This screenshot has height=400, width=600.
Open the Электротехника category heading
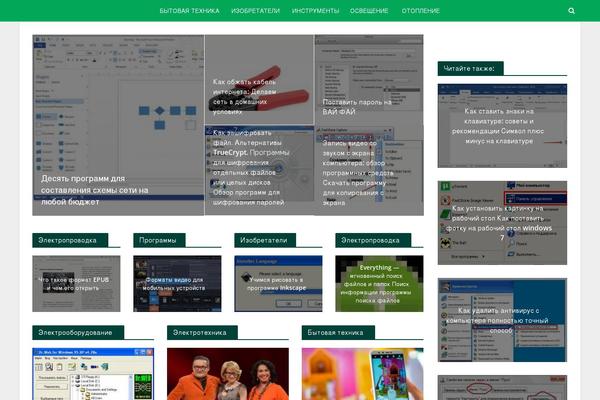tap(202, 333)
